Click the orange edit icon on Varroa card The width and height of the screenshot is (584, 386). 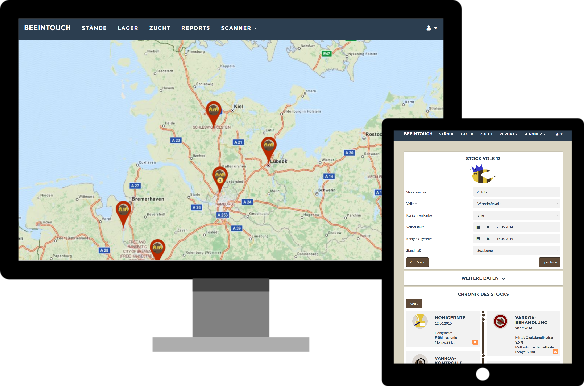tap(555, 351)
